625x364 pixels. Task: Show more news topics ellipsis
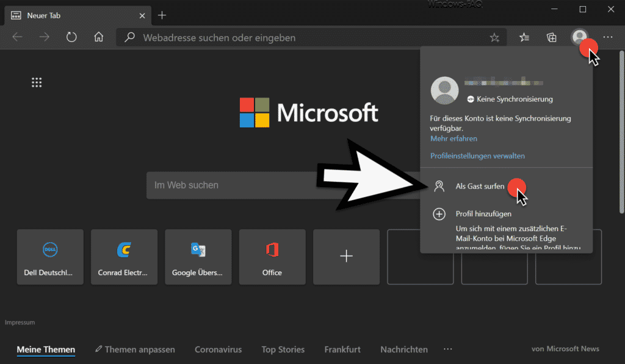click(x=447, y=349)
